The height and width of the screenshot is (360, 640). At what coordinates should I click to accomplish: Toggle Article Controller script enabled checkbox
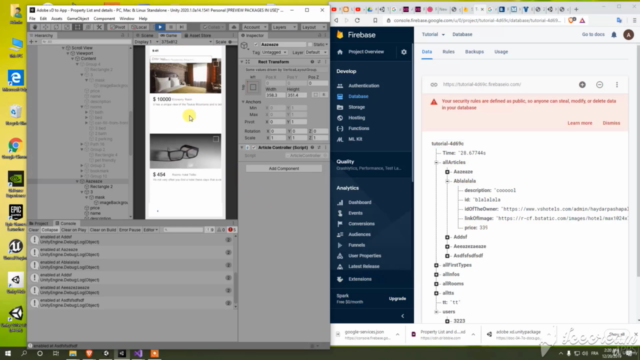pyautogui.click(x=253, y=147)
